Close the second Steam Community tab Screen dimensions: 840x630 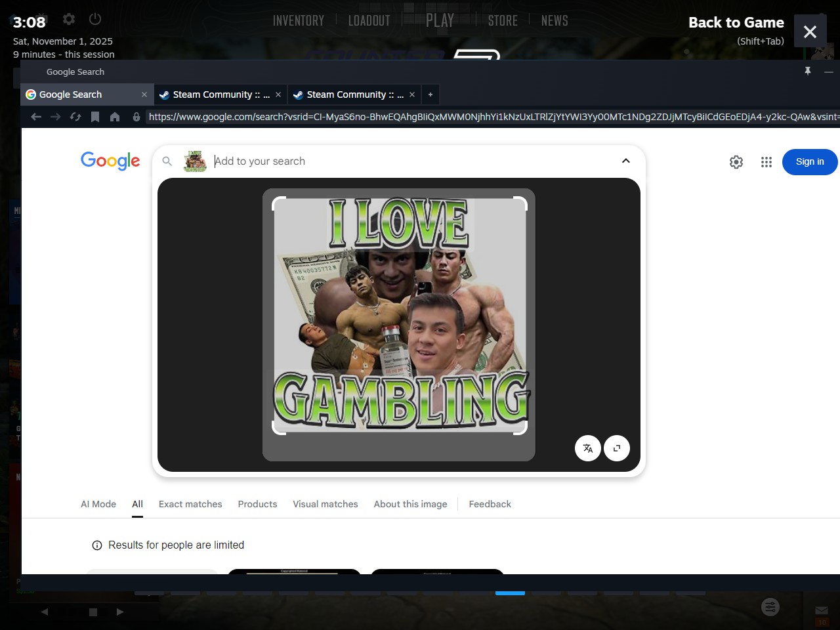[x=412, y=94]
